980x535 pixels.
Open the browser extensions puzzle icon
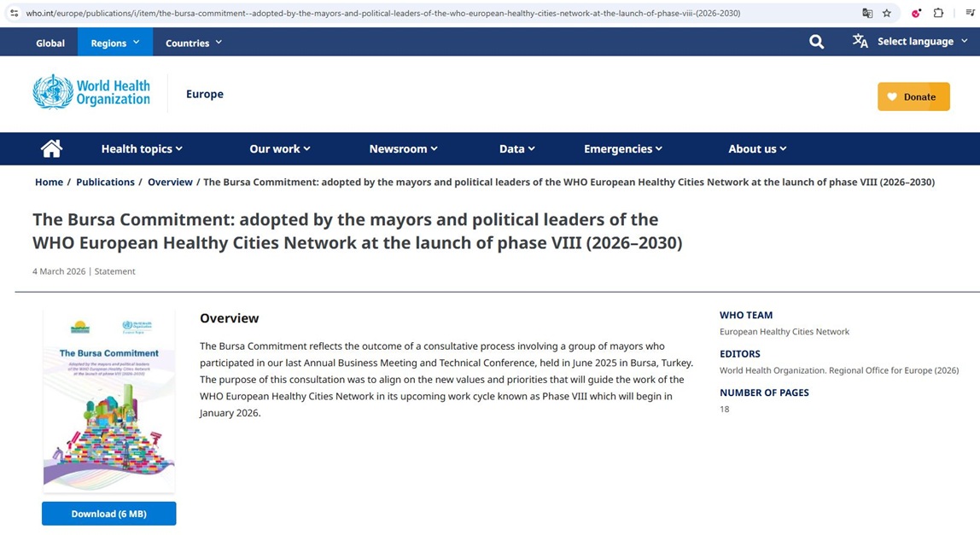(938, 13)
